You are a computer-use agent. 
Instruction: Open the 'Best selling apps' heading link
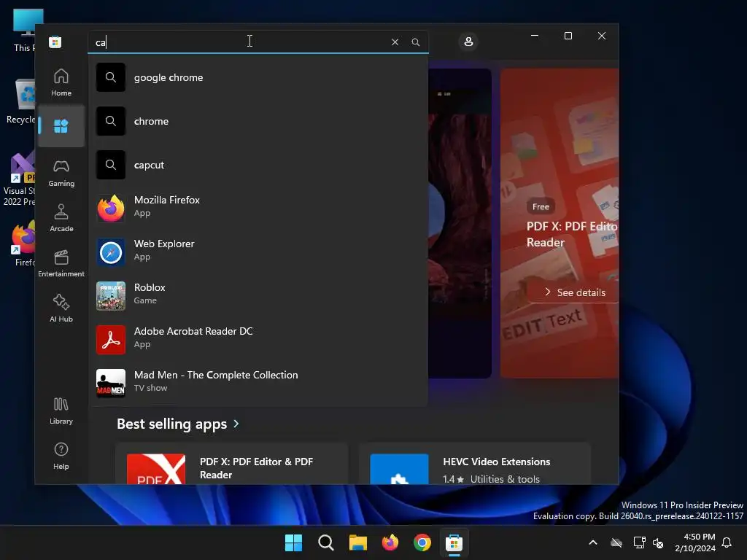pos(171,424)
